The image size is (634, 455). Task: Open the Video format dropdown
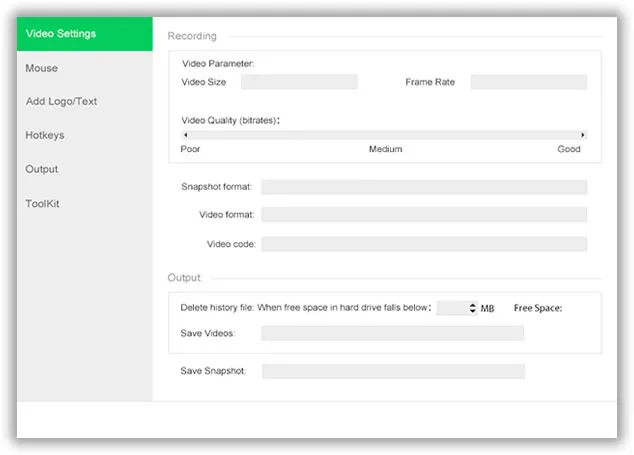424,214
